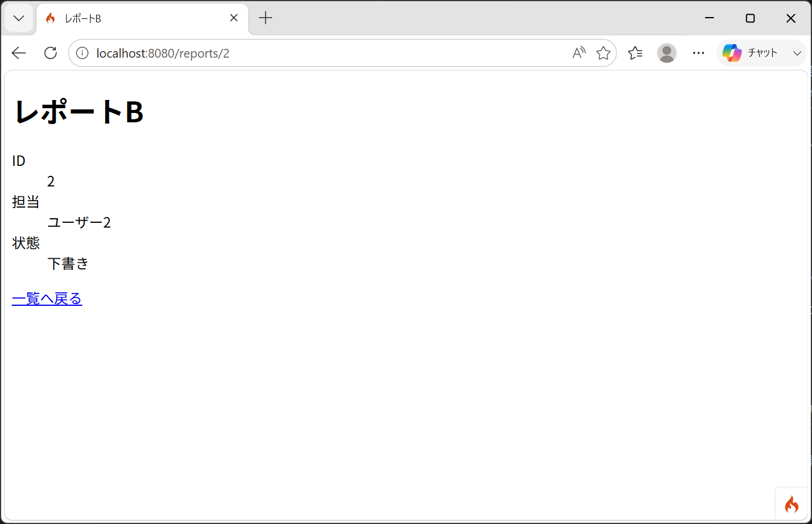The image size is (812, 524).
Task: Open a new tab with plus button
Action: 266,18
